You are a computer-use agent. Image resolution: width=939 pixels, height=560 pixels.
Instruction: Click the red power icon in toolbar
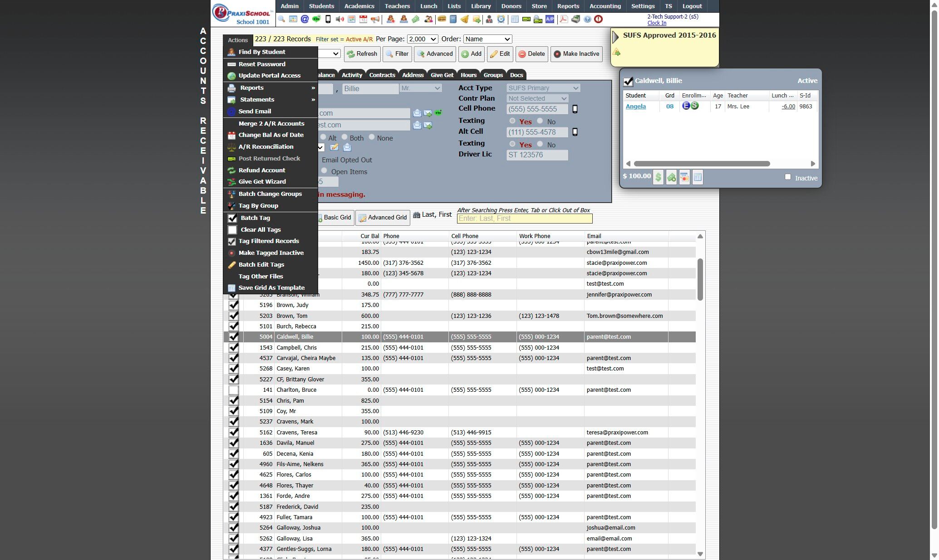[x=598, y=19]
